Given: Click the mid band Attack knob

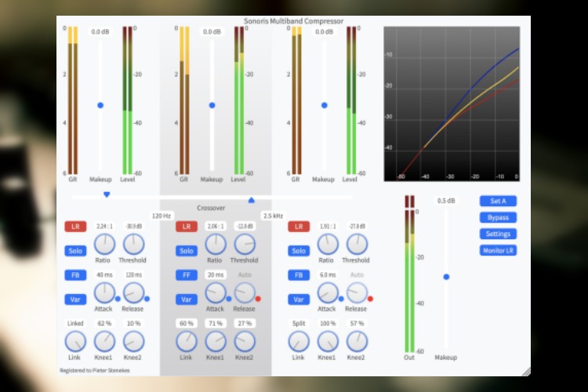Looking at the screenshot, I should [216, 293].
